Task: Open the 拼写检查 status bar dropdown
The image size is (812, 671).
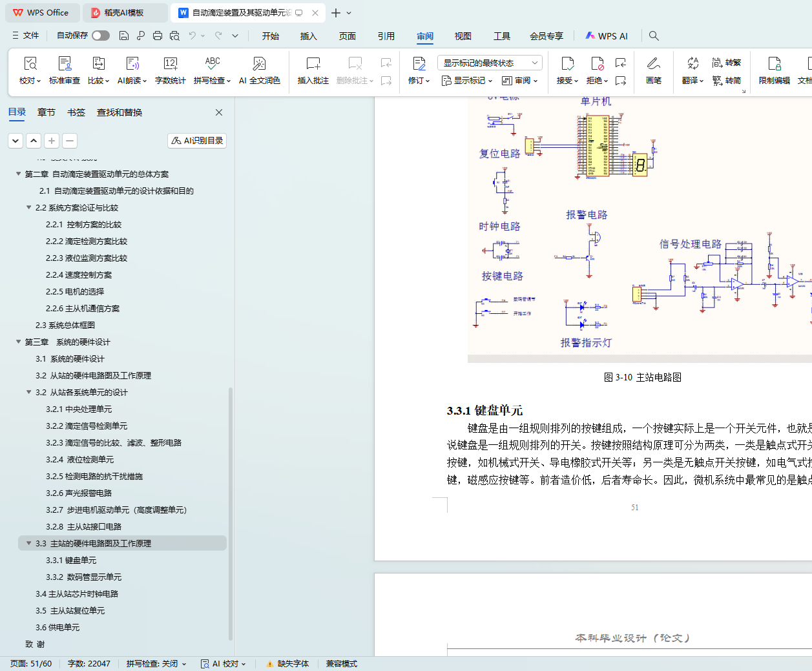Action: (156, 664)
